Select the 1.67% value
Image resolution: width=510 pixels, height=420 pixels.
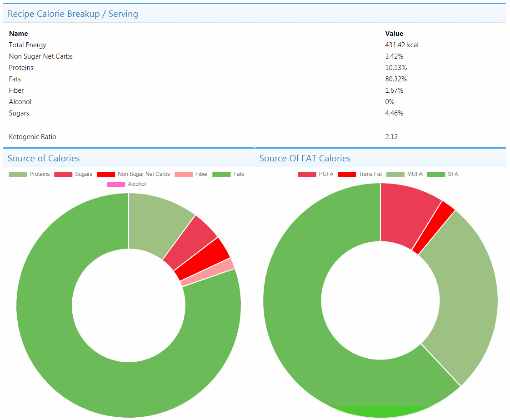pos(394,90)
